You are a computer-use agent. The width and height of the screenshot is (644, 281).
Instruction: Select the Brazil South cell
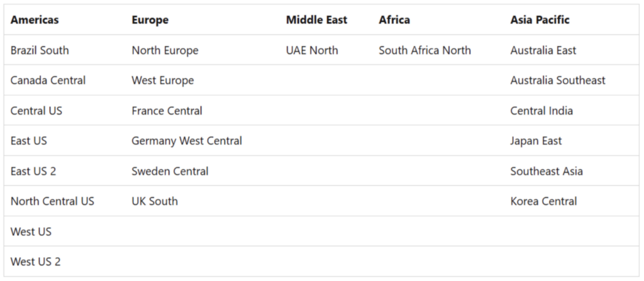[x=40, y=50]
